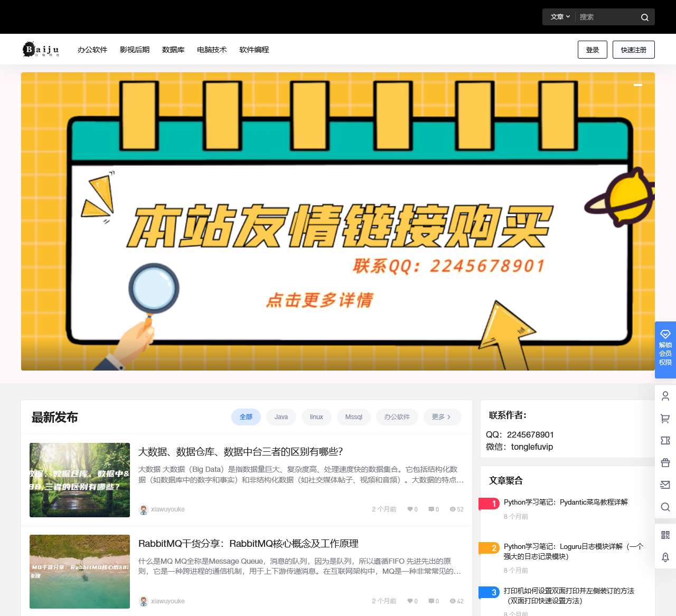Open the shopping cart icon
676x616 pixels.
click(x=665, y=418)
